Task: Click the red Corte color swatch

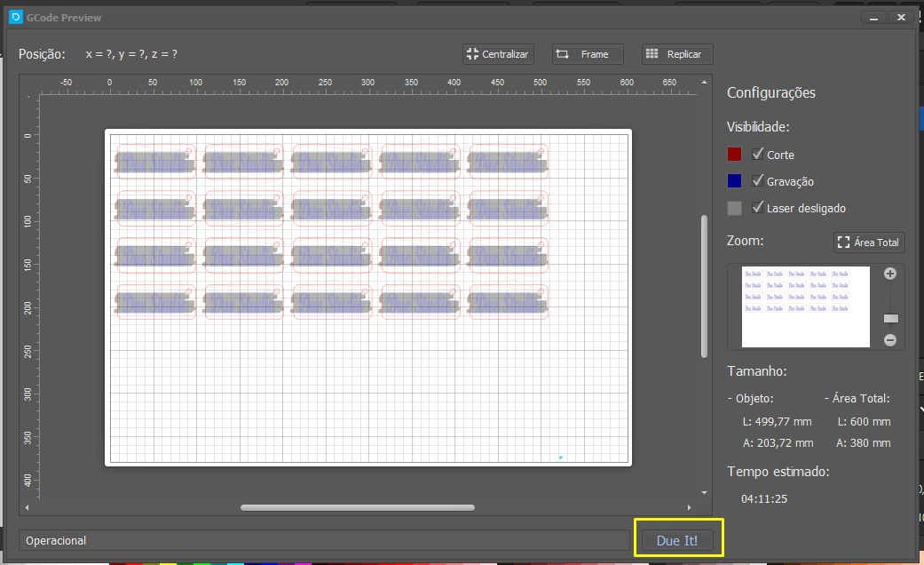Action: point(734,154)
